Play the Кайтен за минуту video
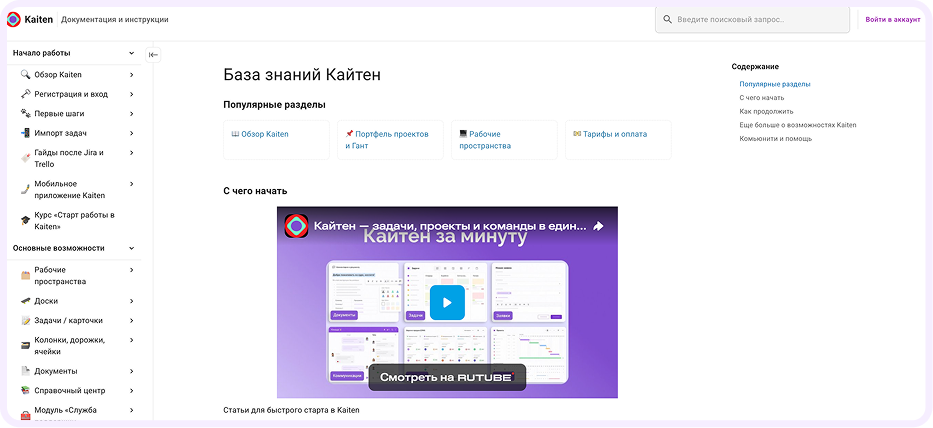 (447, 302)
